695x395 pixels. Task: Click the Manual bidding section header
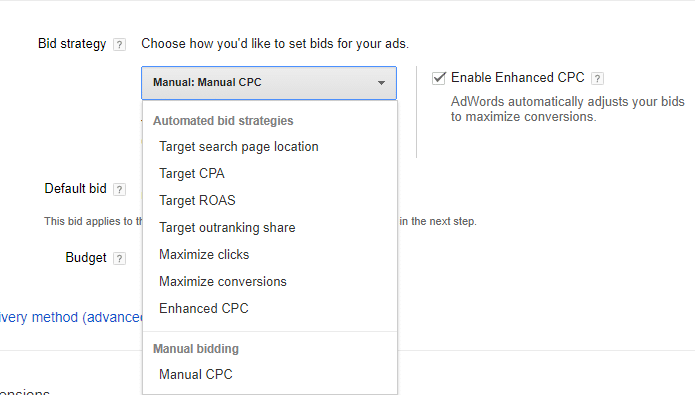tap(196, 349)
